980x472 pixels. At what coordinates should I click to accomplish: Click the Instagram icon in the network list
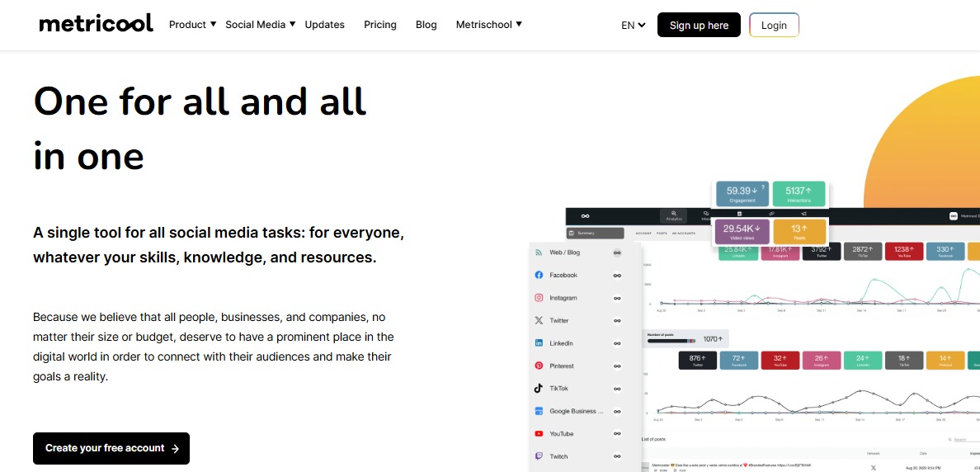539,298
